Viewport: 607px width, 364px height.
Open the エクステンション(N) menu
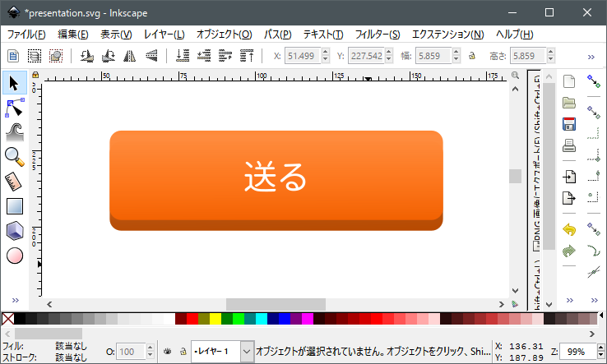point(448,35)
